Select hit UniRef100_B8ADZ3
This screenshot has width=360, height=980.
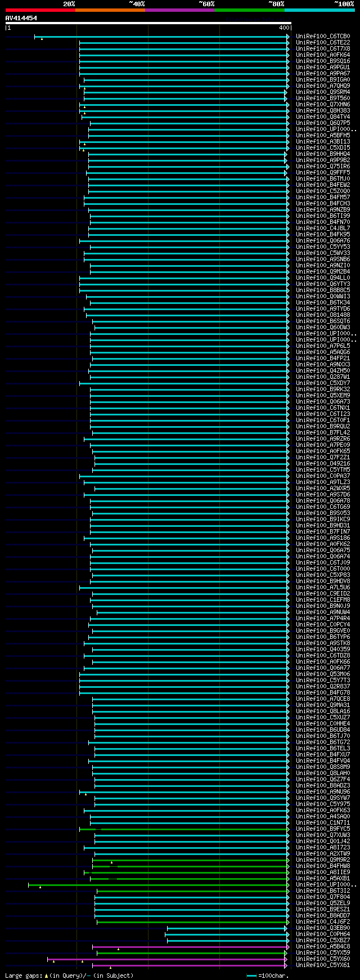click(323, 786)
